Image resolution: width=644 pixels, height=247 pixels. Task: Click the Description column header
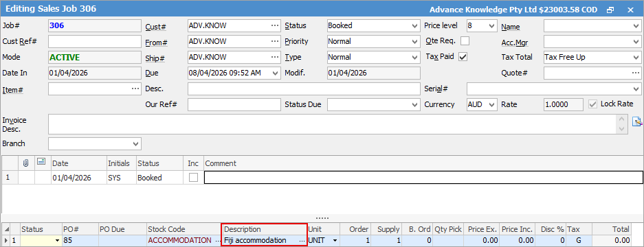tap(264, 229)
